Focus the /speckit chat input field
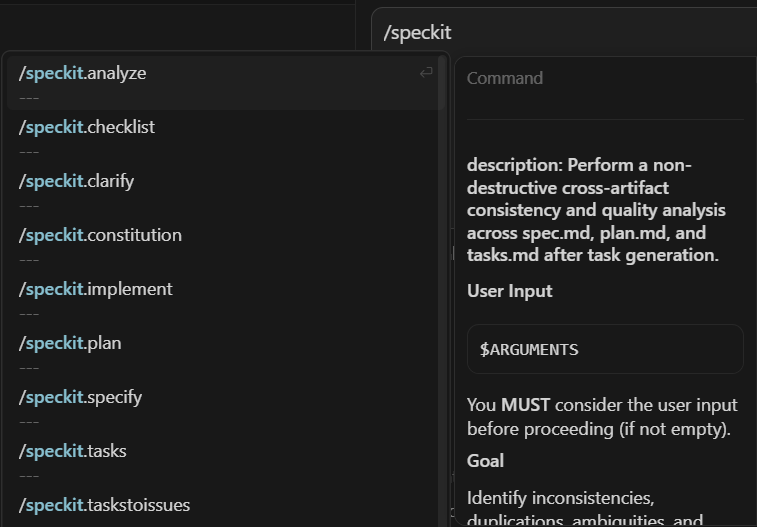Image resolution: width=757 pixels, height=527 pixels. coord(564,33)
